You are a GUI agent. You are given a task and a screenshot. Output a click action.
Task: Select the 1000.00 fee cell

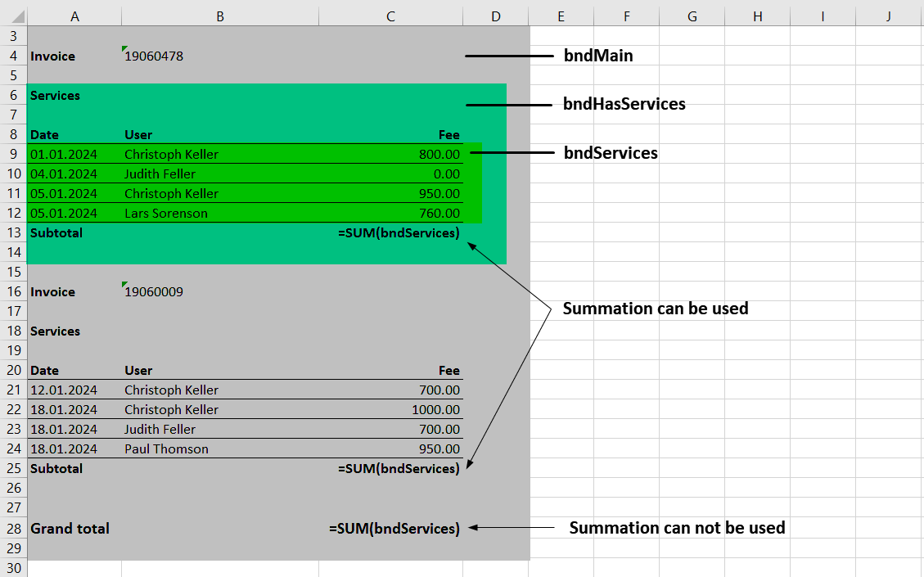tap(436, 410)
